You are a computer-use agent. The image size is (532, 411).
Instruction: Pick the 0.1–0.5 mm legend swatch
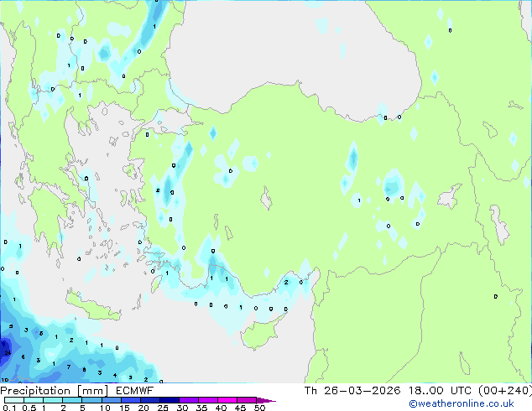coord(14,400)
